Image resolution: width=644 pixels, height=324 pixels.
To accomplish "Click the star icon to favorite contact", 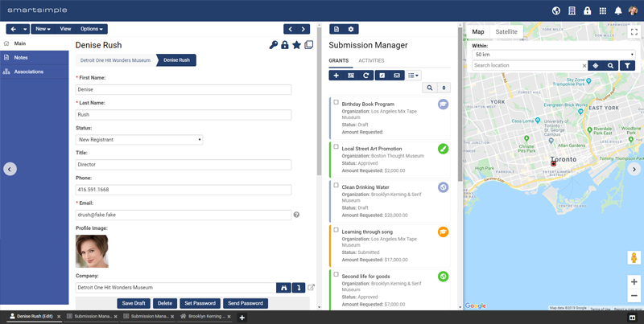I will click(x=296, y=45).
